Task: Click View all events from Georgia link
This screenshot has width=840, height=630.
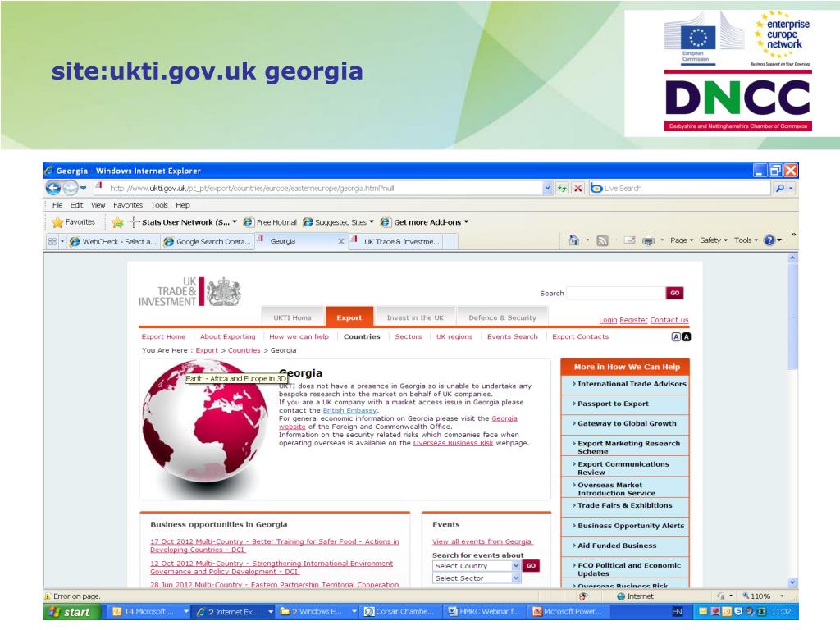Action: [x=482, y=541]
